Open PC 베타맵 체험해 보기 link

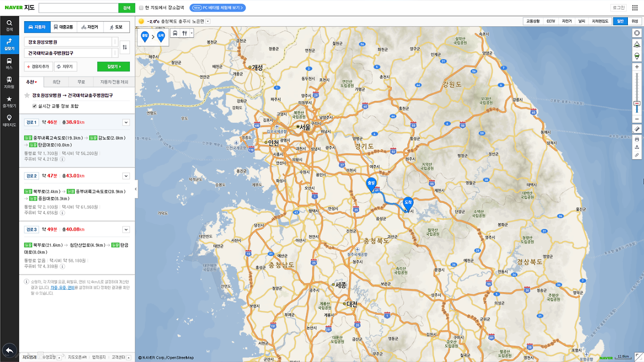217,8
